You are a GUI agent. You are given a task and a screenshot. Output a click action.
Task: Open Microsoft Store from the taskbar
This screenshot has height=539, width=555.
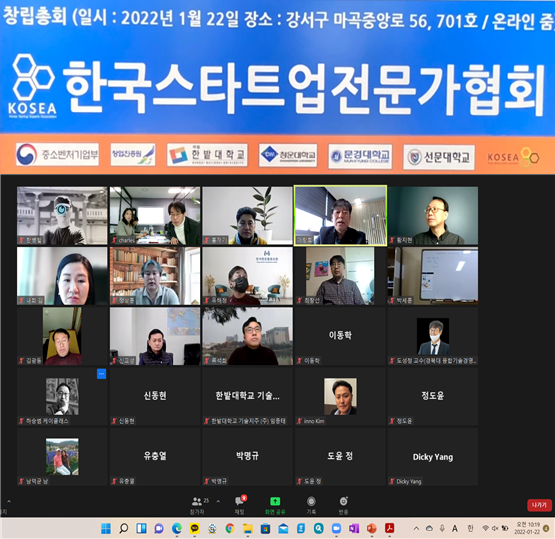[265, 529]
